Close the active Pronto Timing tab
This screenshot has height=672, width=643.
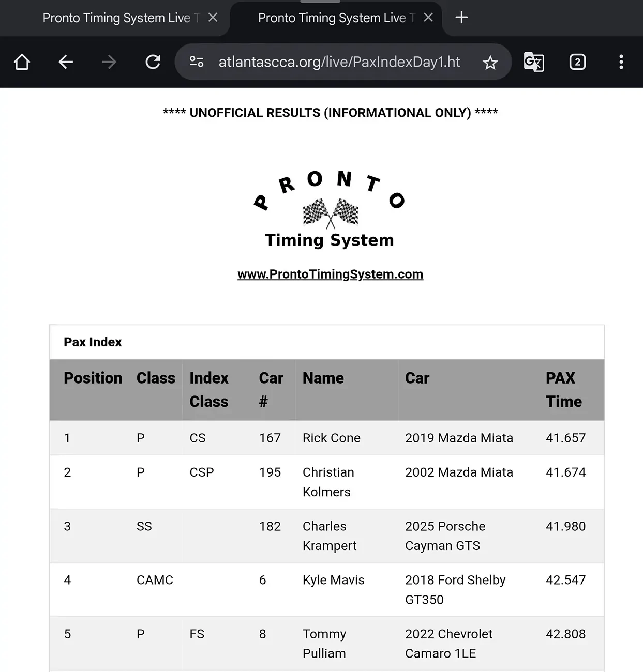[x=428, y=18]
